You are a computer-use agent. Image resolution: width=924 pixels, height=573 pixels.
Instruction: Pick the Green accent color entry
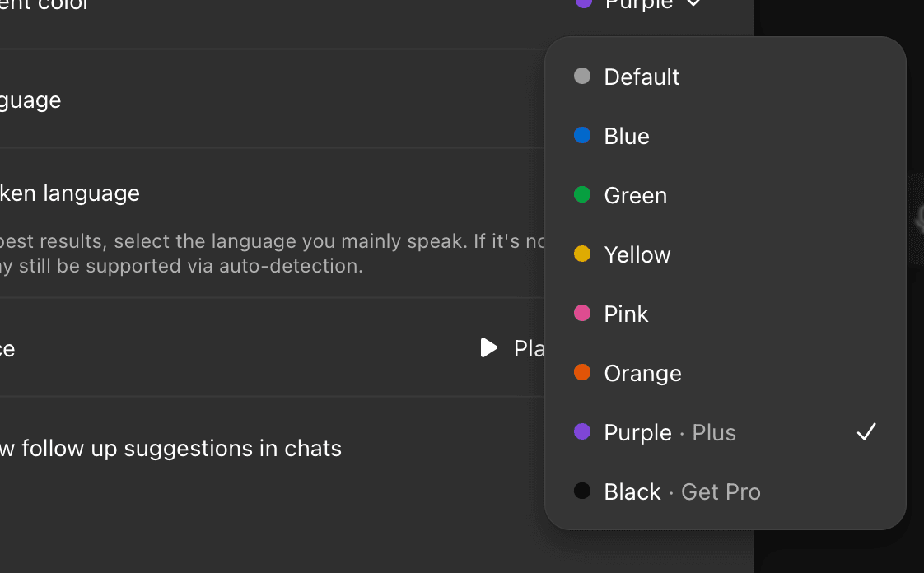coord(725,195)
